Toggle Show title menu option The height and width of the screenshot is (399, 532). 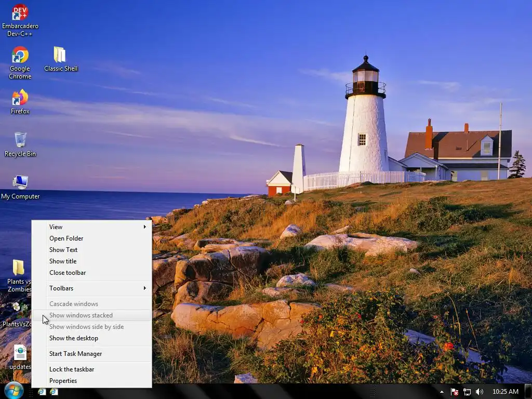pos(92,261)
